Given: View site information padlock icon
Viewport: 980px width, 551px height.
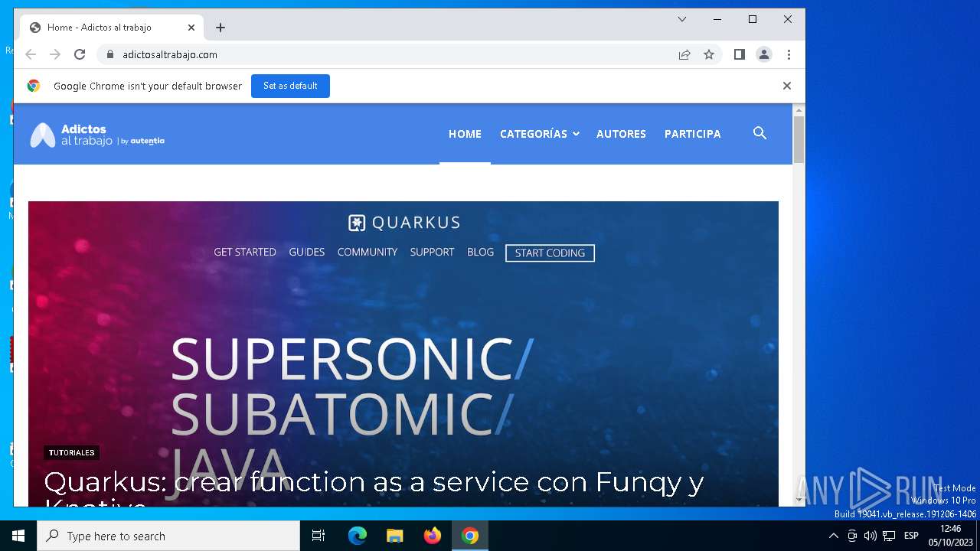Looking at the screenshot, I should pos(109,54).
